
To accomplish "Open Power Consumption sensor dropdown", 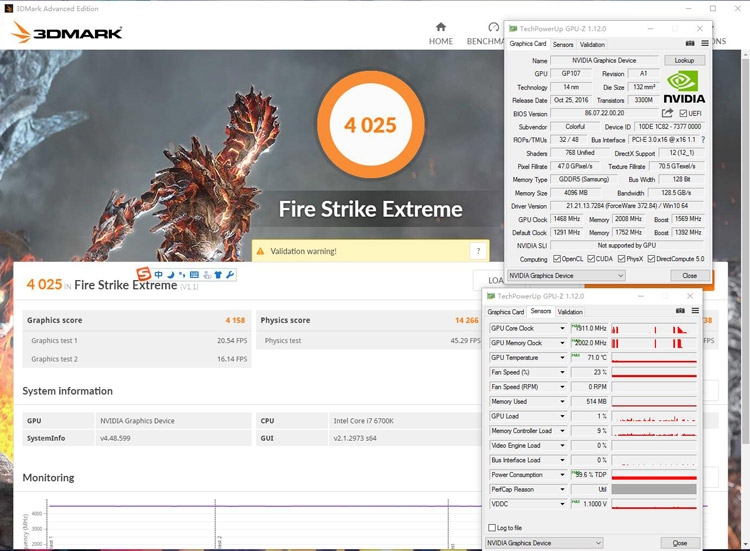I will (x=562, y=475).
